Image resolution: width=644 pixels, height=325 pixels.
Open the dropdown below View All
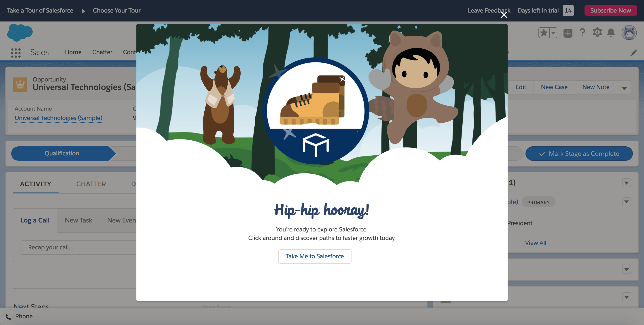(626, 269)
